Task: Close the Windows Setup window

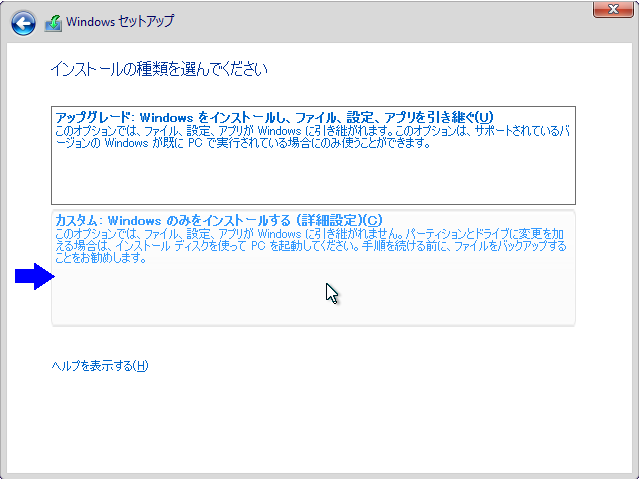Action: tap(613, 9)
